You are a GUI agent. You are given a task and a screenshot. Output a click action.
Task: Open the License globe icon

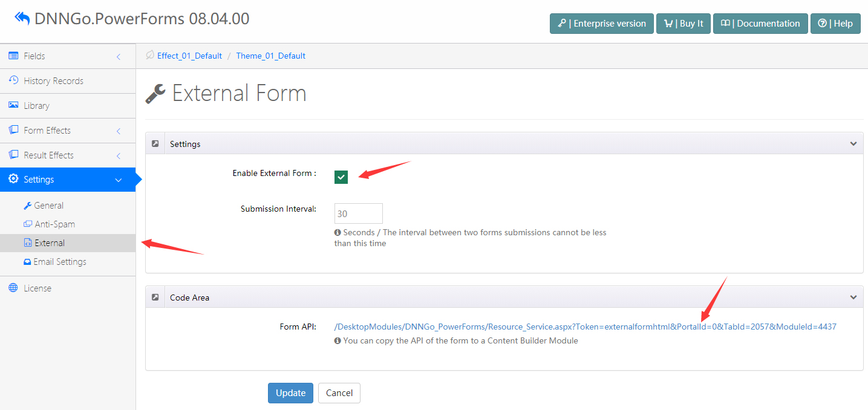click(13, 288)
